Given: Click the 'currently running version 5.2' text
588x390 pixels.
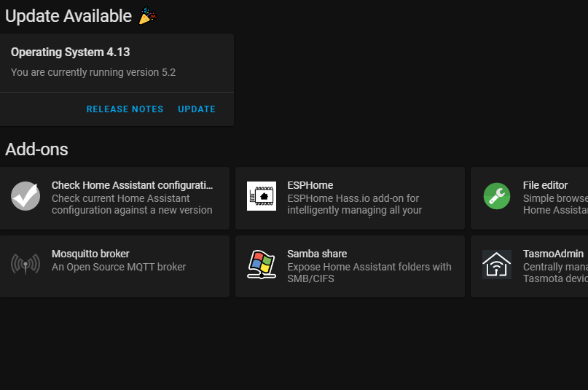Looking at the screenshot, I should [x=111, y=72].
